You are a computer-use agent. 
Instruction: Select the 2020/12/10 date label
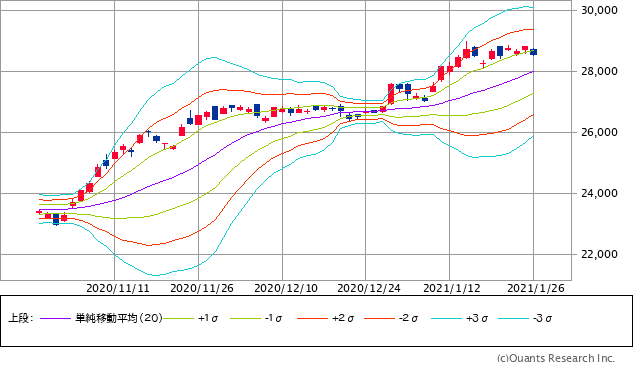[x=286, y=288]
